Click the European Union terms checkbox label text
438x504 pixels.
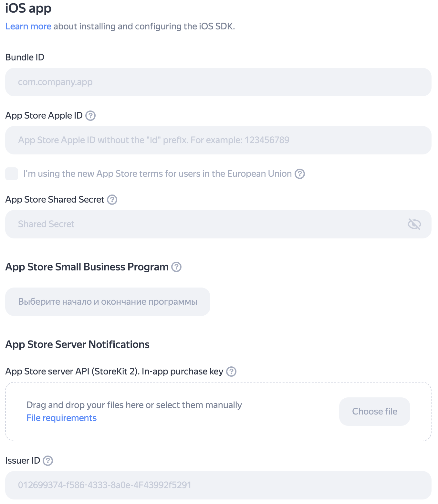157,174
